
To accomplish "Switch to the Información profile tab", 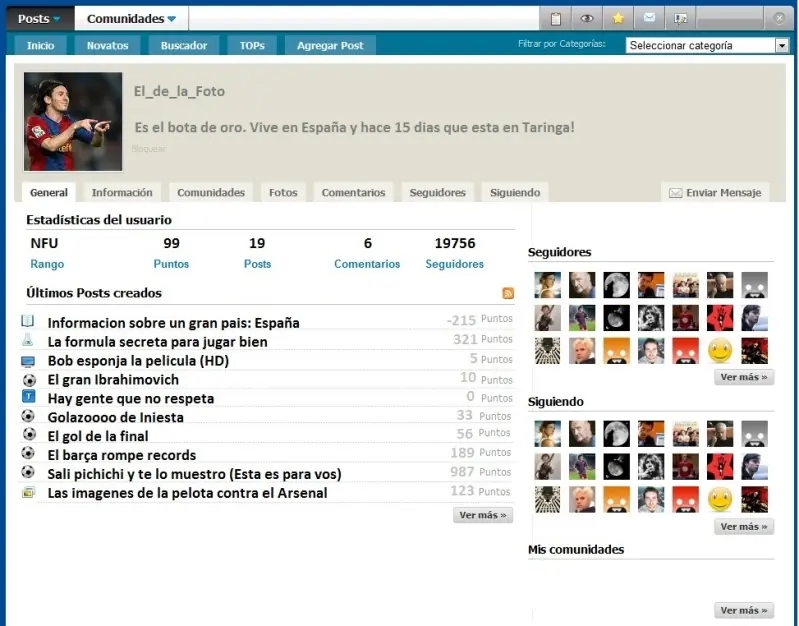I will click(x=122, y=193).
